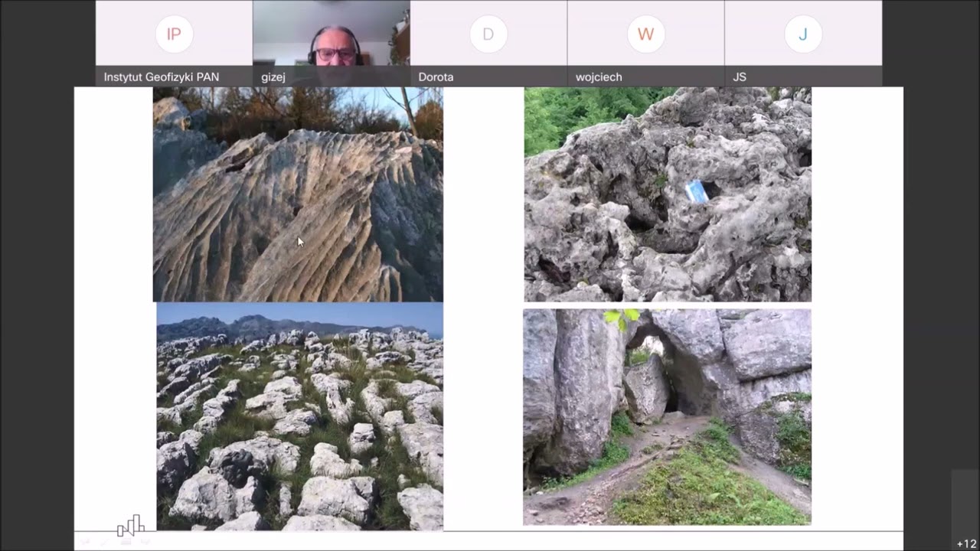Click the small skyline logo on the slide

click(x=131, y=525)
